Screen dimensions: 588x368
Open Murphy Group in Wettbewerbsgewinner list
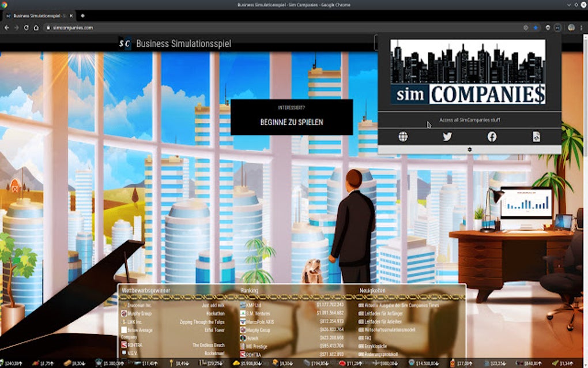tap(137, 314)
